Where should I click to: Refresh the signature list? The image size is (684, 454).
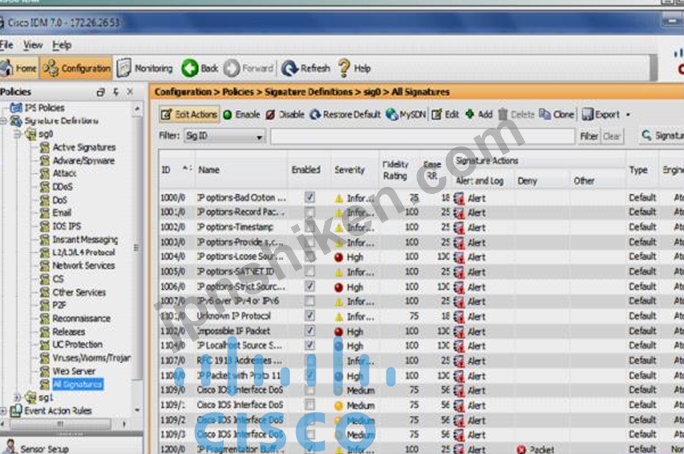pos(305,68)
